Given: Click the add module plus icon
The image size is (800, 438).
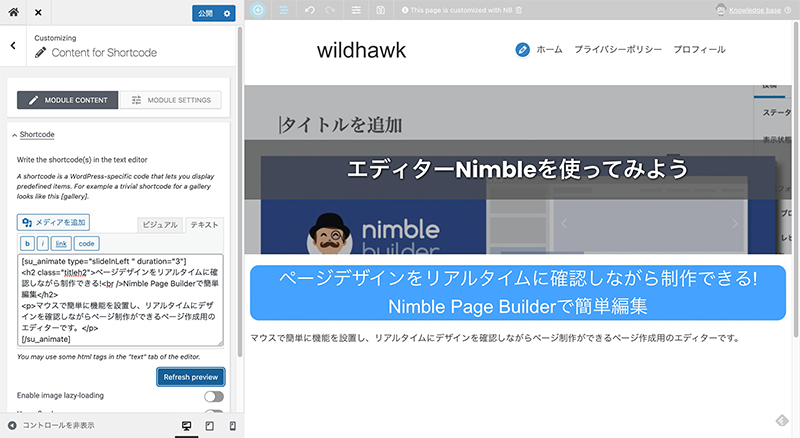Looking at the screenshot, I should coord(258,10).
